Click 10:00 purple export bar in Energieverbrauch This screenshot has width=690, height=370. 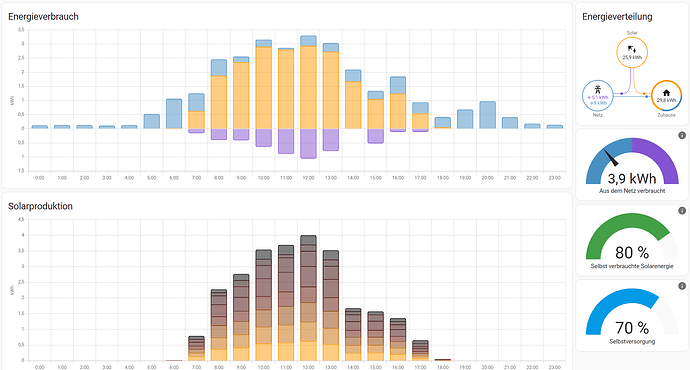[263, 137]
